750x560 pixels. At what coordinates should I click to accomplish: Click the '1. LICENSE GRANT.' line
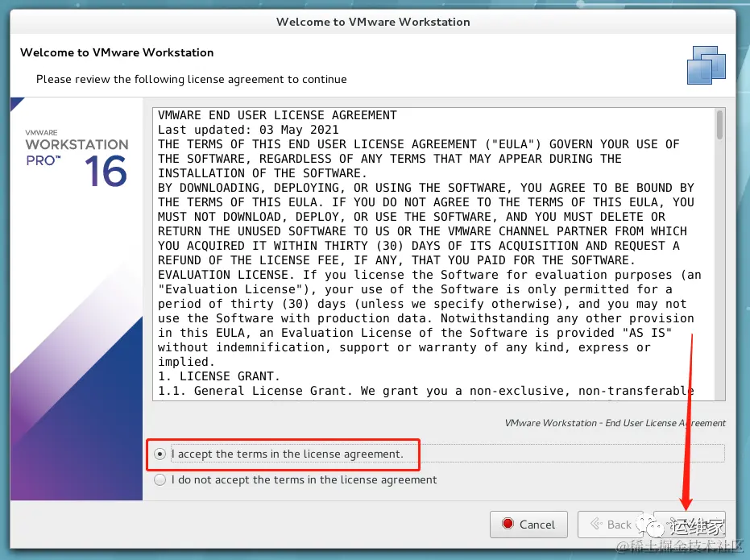[x=219, y=376]
